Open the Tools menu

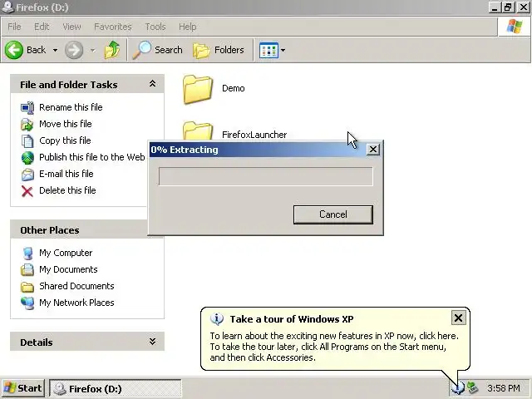[x=155, y=27]
